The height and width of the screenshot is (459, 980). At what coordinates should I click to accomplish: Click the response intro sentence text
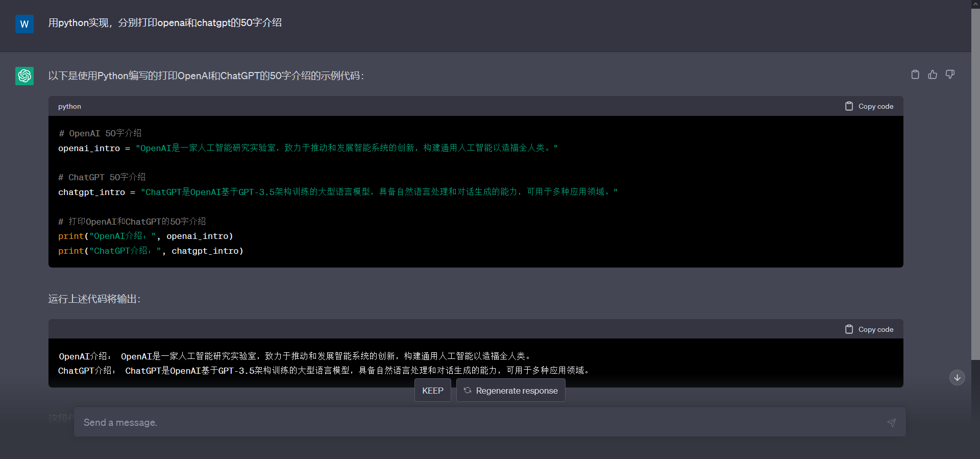[x=206, y=76]
